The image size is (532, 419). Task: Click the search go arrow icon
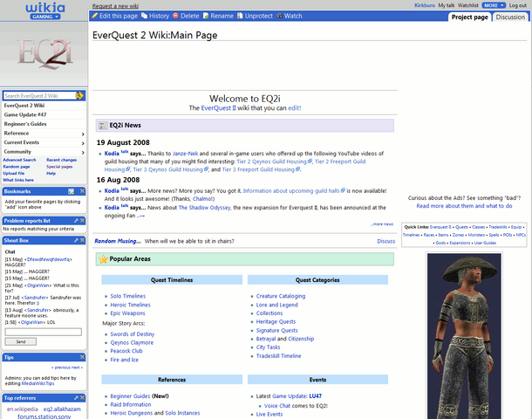pyautogui.click(x=79, y=96)
